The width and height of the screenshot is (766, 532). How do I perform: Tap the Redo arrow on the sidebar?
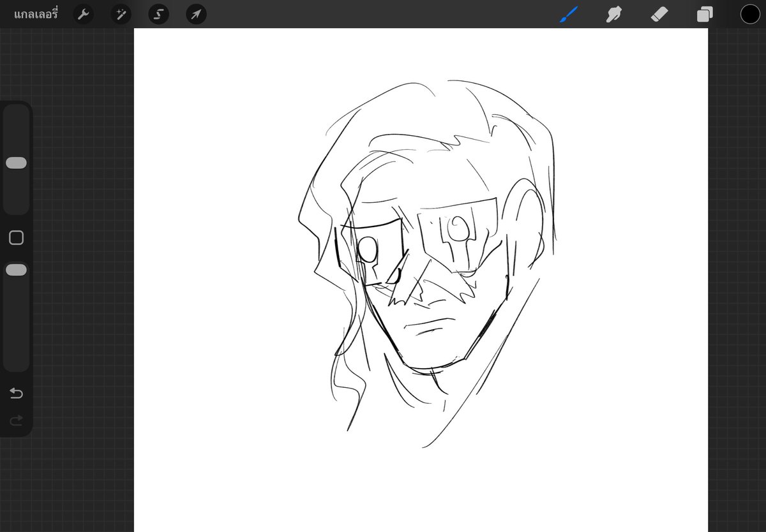16,420
